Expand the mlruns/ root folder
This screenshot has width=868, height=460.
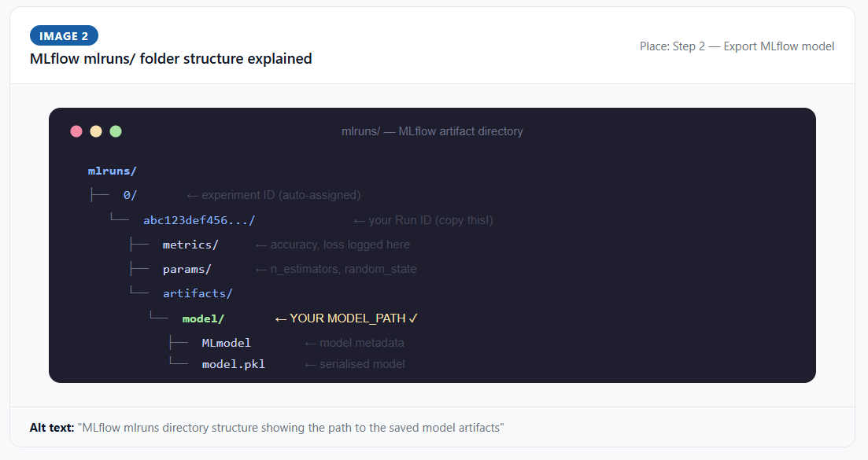point(111,170)
